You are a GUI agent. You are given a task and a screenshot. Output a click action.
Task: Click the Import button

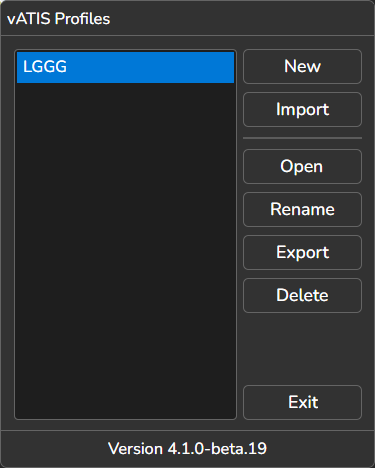[x=302, y=109]
